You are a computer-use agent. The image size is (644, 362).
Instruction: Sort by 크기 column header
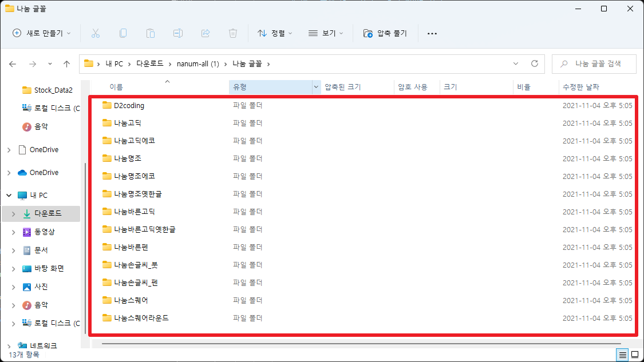point(450,87)
